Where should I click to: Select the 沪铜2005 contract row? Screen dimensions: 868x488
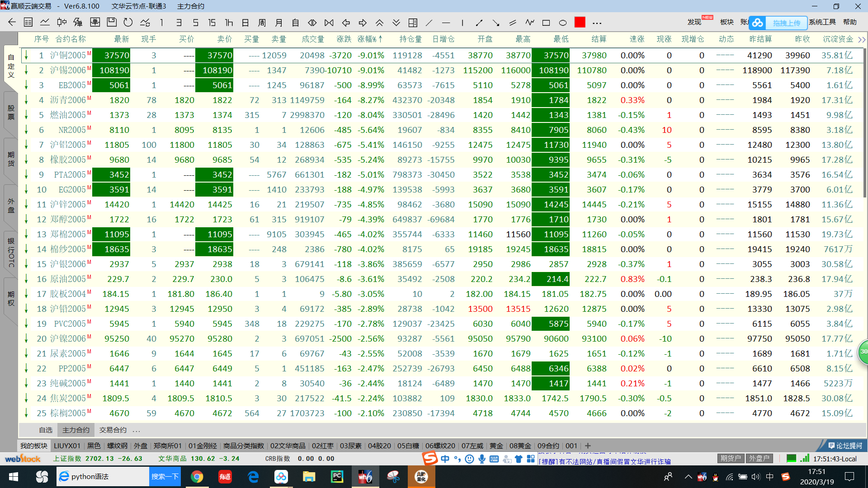click(x=442, y=56)
